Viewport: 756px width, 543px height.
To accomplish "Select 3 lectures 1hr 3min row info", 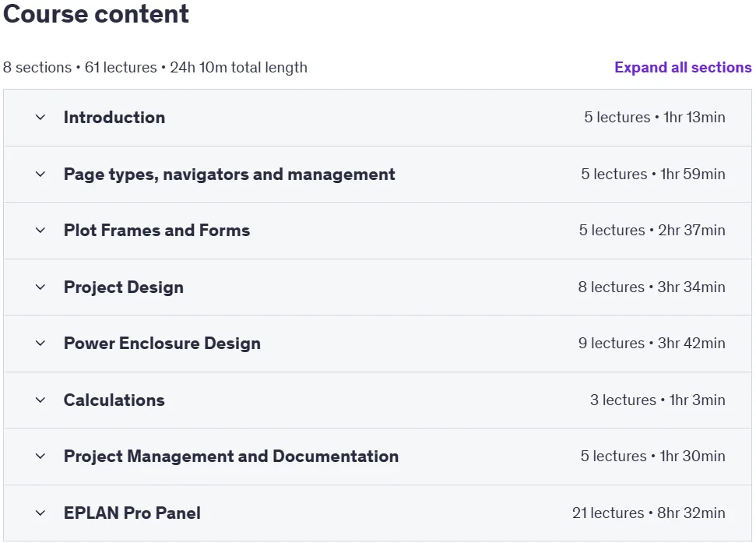I will tap(658, 400).
